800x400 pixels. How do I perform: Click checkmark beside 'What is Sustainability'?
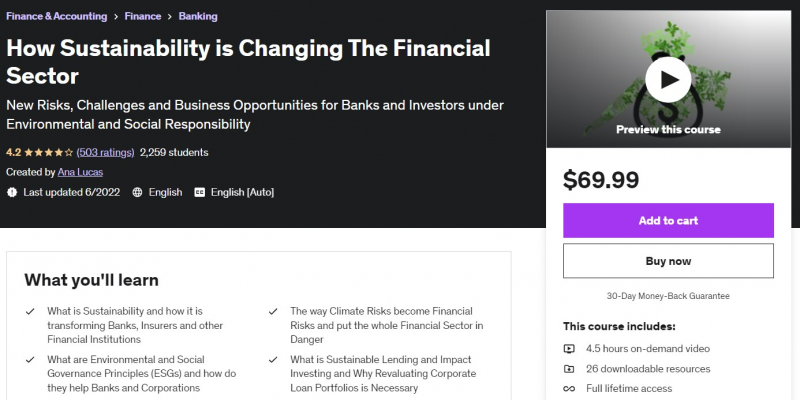[x=30, y=312]
